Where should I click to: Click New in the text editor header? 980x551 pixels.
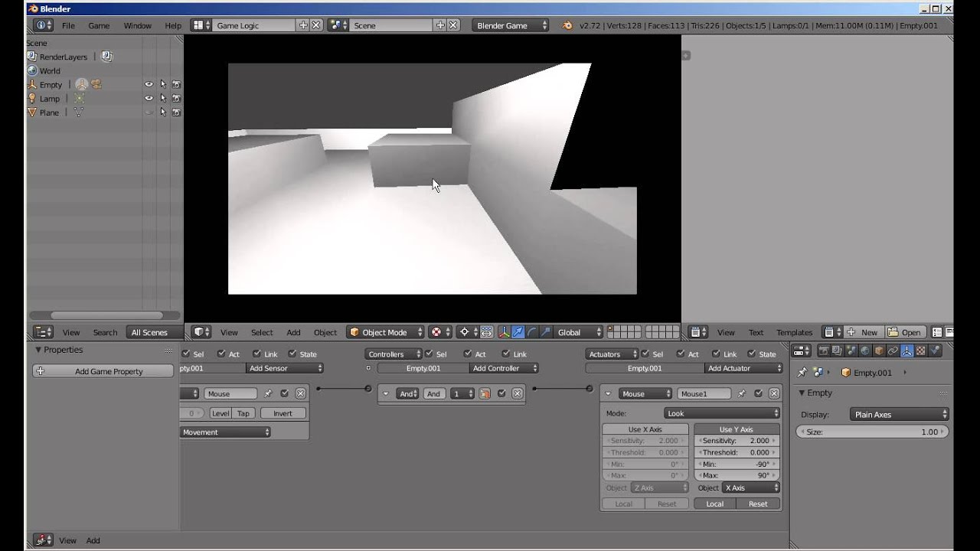[x=864, y=332]
